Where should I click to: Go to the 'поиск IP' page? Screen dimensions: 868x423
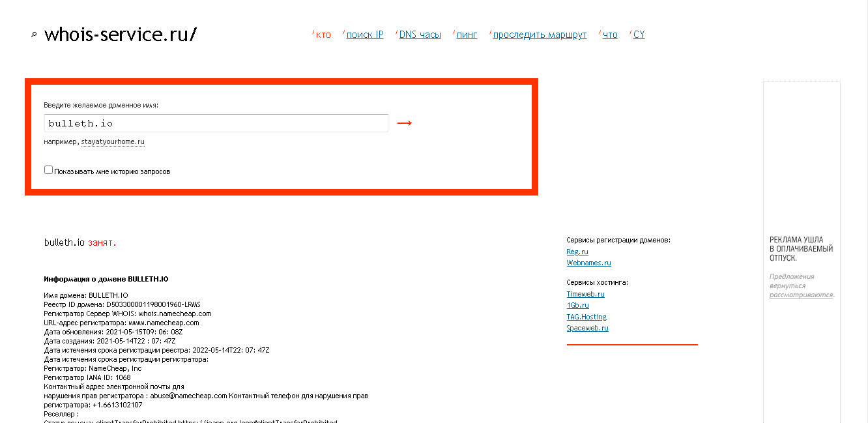[364, 35]
